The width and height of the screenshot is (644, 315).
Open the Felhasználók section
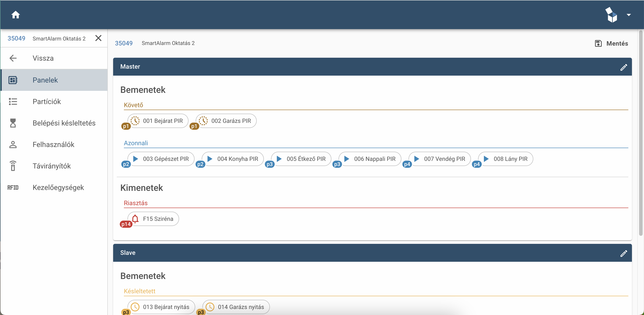click(54, 144)
